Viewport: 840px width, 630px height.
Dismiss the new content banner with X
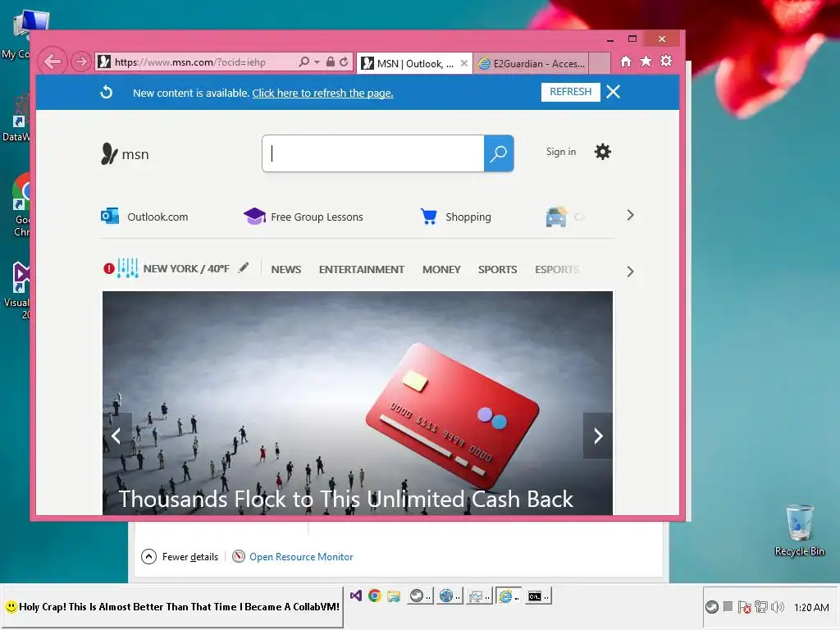614,92
